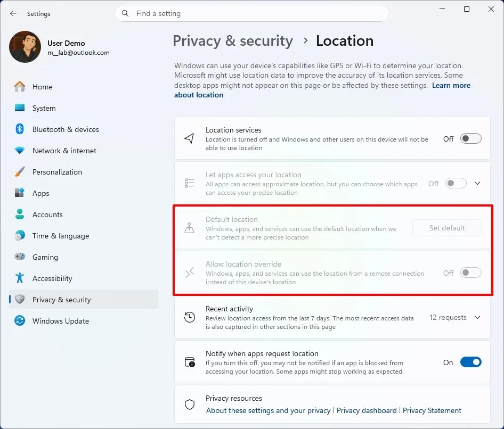
Task: Click the Time & language globe icon
Action: coord(20,235)
